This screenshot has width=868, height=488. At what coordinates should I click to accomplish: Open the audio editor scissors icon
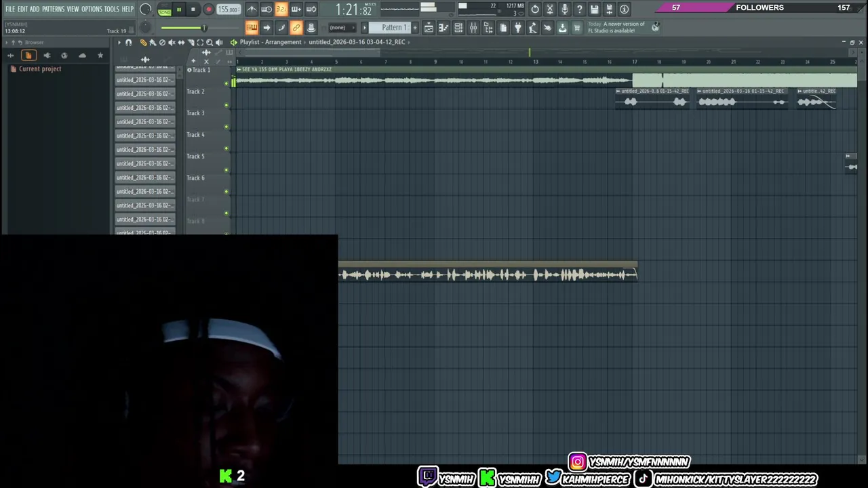click(550, 9)
